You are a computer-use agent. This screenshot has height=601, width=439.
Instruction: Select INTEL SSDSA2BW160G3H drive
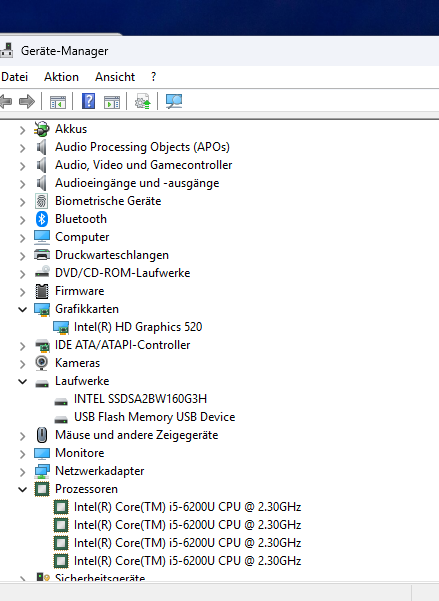tap(140, 399)
